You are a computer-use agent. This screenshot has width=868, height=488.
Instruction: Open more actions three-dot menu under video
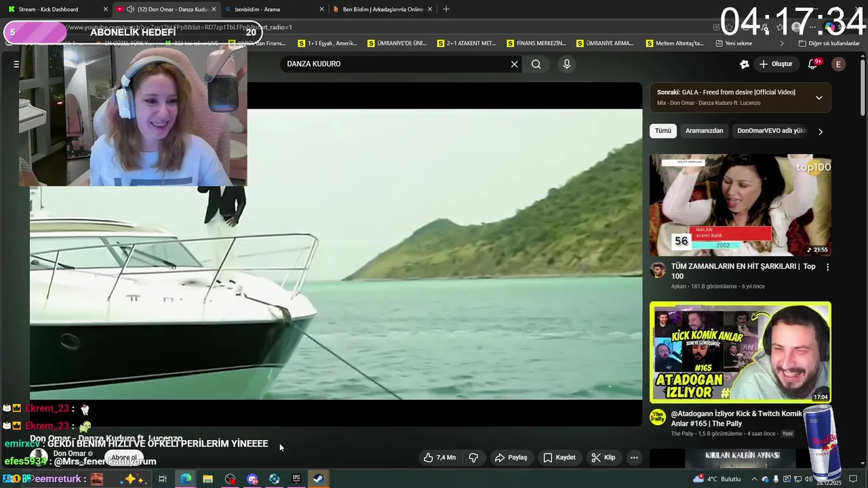click(x=634, y=457)
